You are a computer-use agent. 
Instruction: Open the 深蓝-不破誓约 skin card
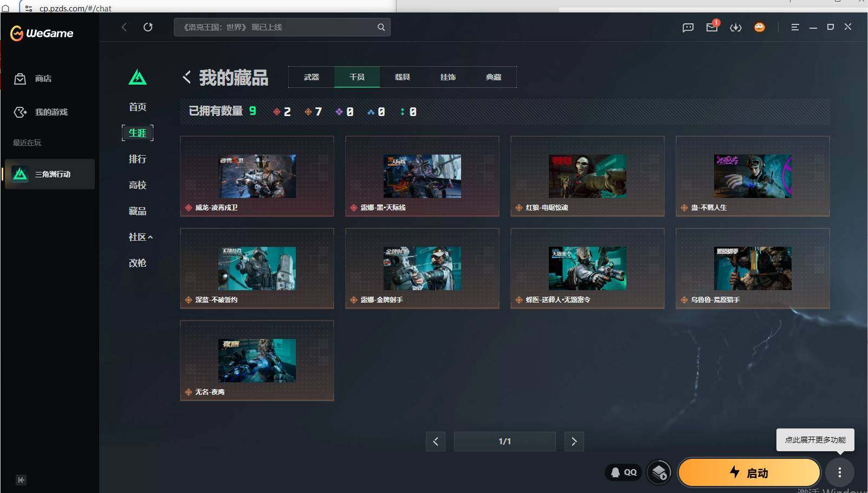tap(257, 268)
